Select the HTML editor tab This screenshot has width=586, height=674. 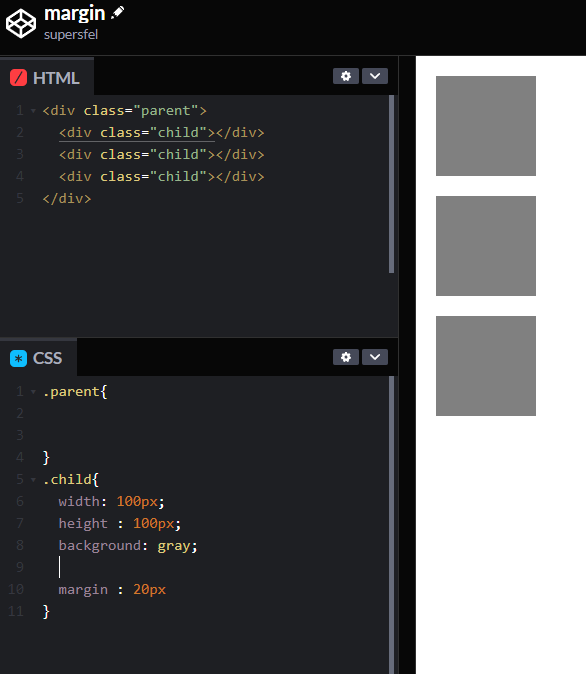coord(46,77)
